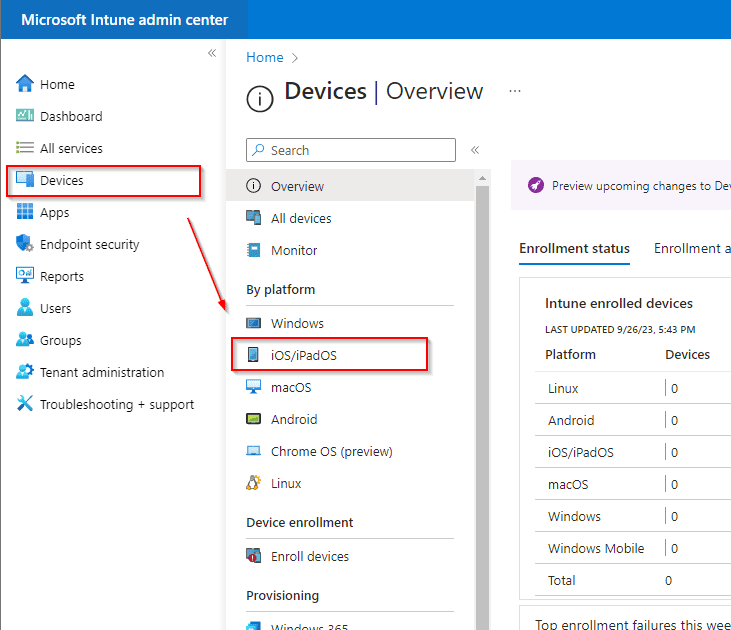Collapse the main left navigation pane

coord(212,53)
